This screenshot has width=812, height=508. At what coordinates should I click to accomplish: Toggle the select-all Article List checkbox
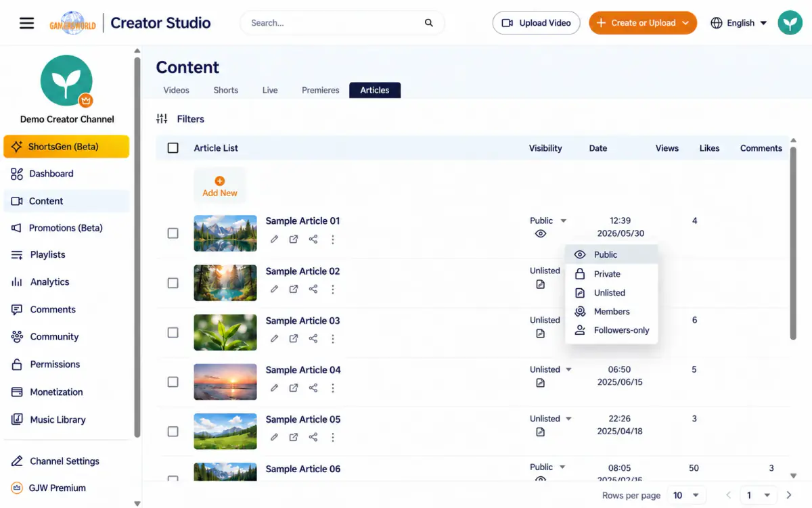point(173,148)
